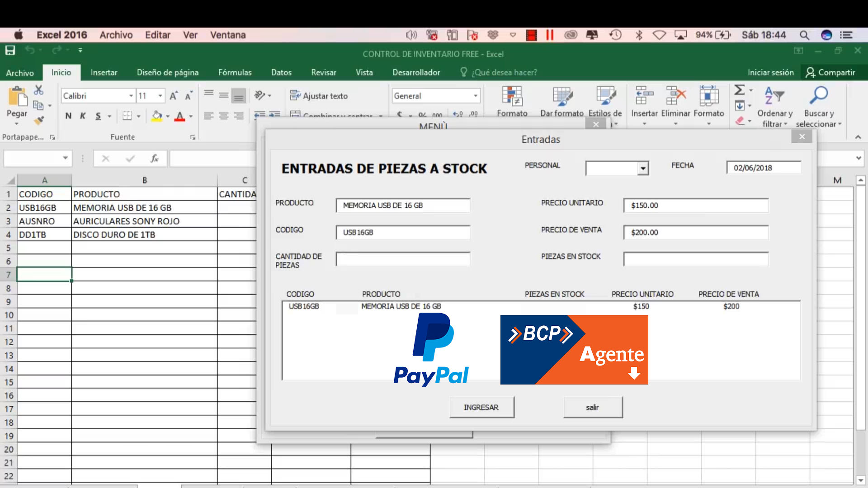
Task: Open the Calibri font name dropdown
Action: pos(131,96)
